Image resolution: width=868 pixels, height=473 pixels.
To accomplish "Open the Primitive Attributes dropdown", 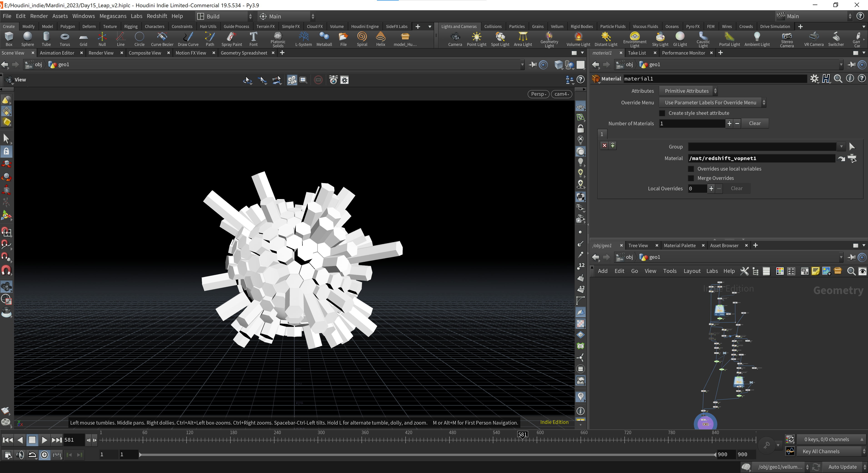I will pyautogui.click(x=688, y=91).
